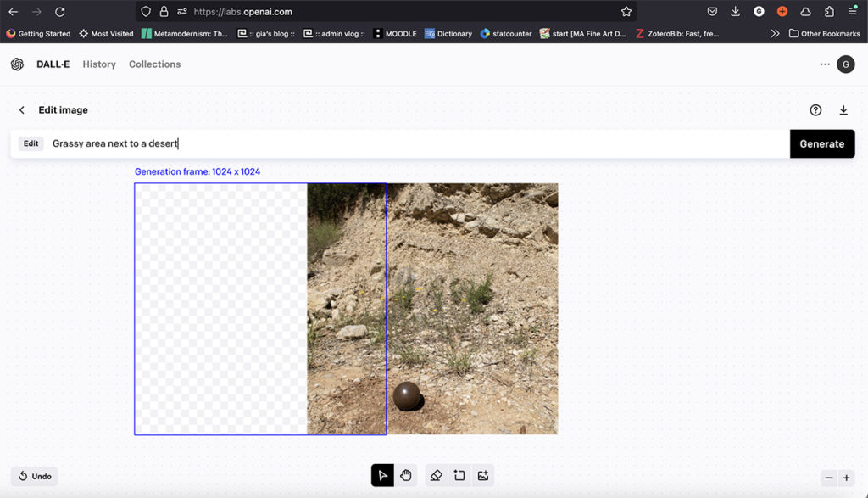Open the extensions puzzle icon
The height and width of the screenshot is (498, 868).
(x=829, y=12)
